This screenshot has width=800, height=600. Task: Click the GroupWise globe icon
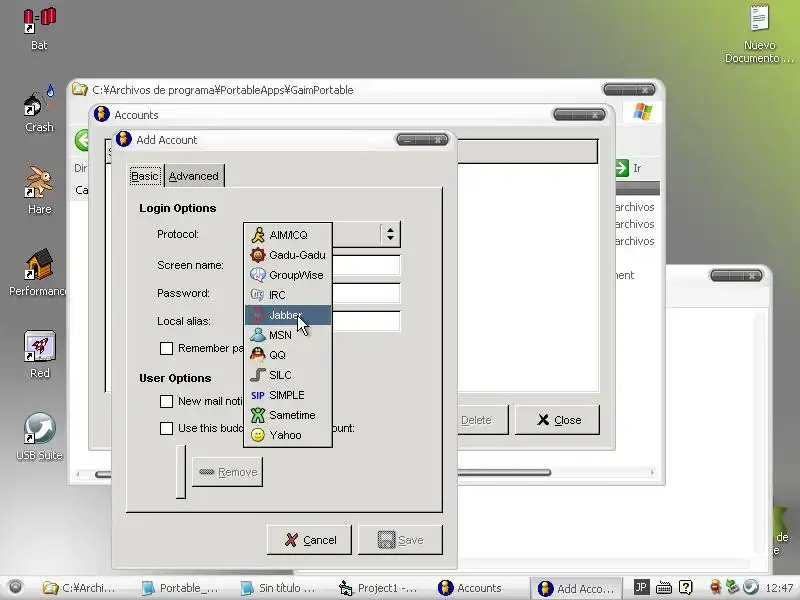(258, 275)
